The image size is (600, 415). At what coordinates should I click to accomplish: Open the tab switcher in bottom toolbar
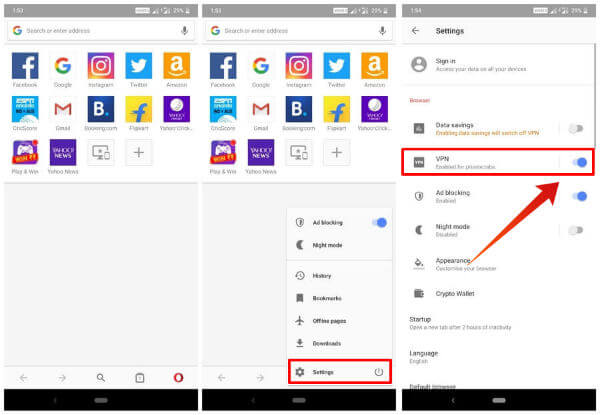(140, 377)
